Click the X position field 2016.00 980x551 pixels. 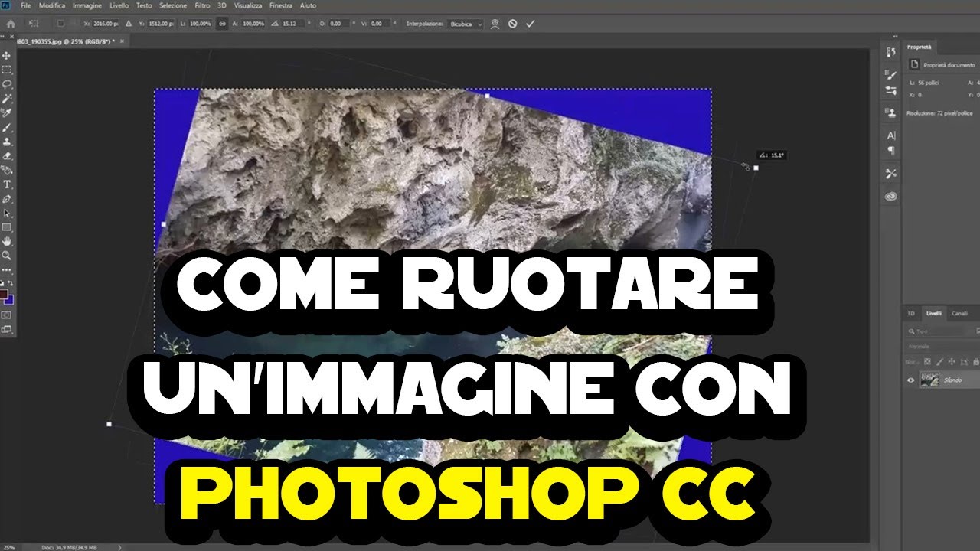pos(106,24)
